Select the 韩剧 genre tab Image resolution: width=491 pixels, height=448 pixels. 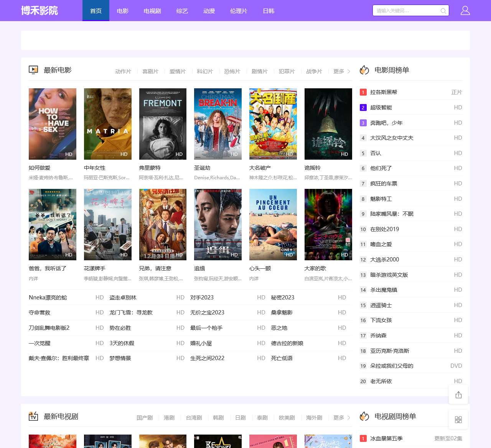point(217,418)
